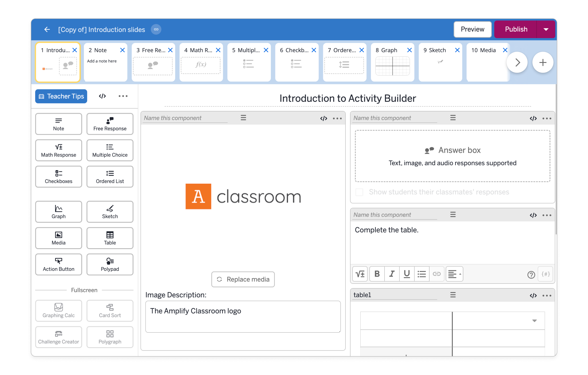Edit the slide title Introduction to Activity Builder
The image size is (588, 375).
coord(348,98)
